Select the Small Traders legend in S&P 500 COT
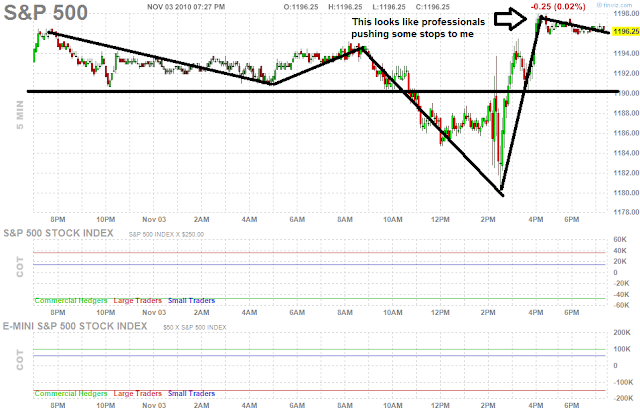 pos(191,301)
